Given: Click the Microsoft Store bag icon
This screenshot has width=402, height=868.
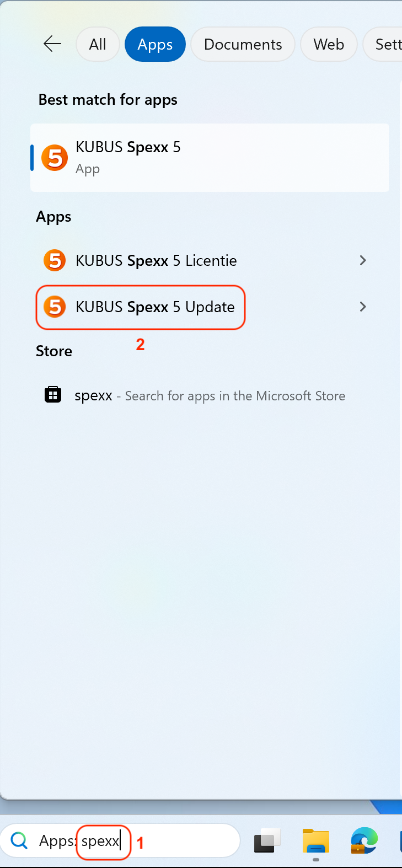Looking at the screenshot, I should (53, 395).
